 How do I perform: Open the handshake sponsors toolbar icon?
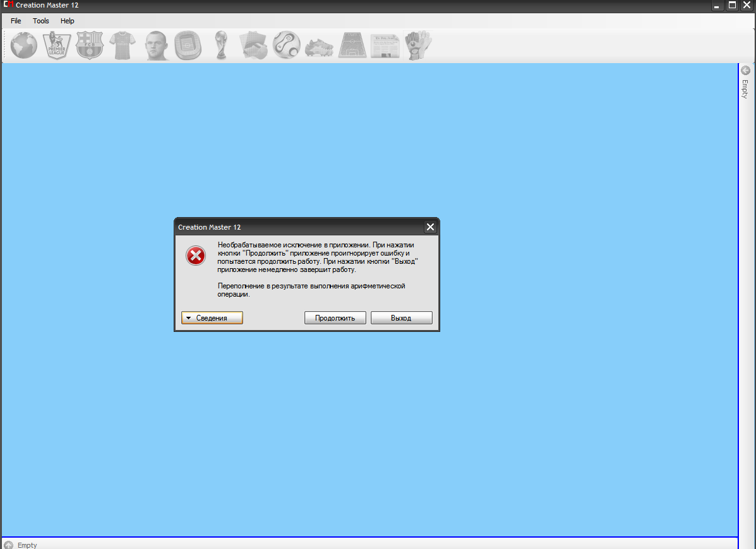pos(254,45)
